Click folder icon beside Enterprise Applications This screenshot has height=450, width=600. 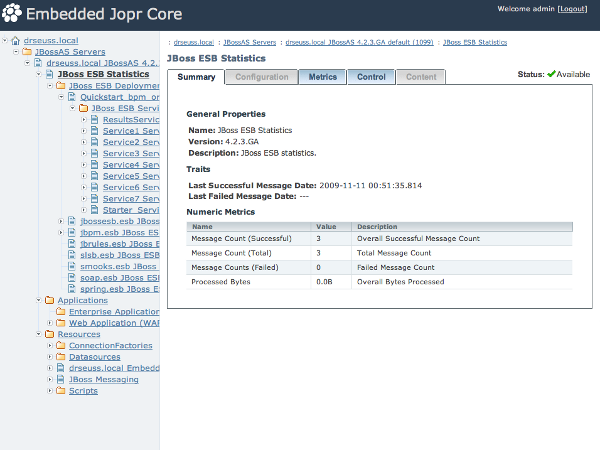[x=61, y=311]
